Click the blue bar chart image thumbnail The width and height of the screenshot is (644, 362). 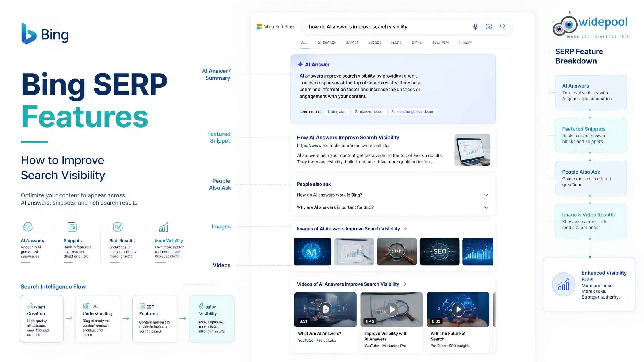click(478, 252)
